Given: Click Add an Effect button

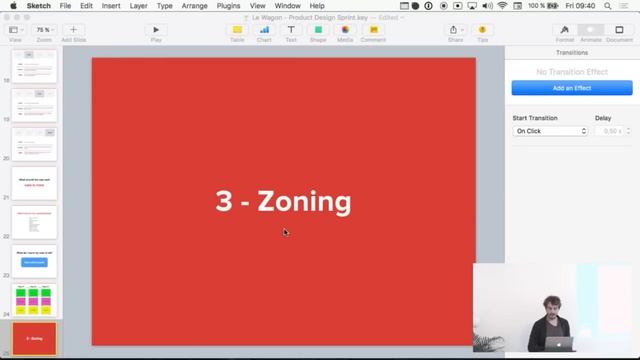Looking at the screenshot, I should [x=572, y=88].
